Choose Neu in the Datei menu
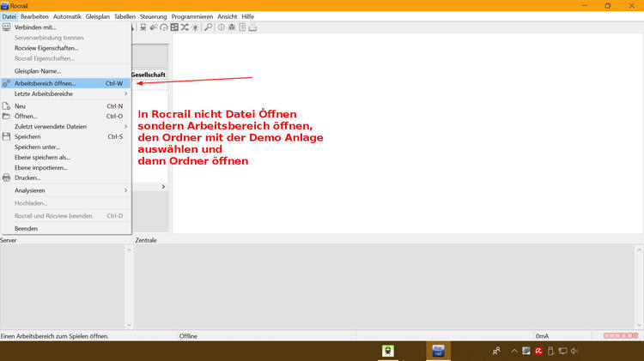The image size is (644, 361). (66, 105)
